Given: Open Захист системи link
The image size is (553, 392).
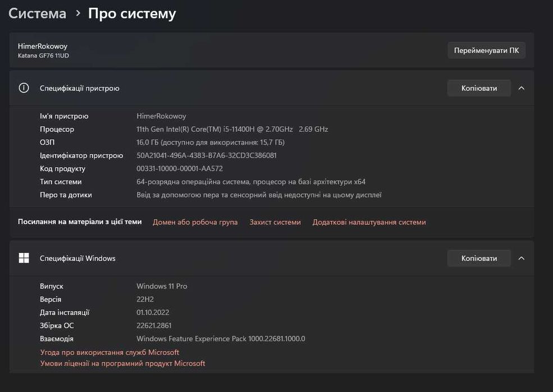Looking at the screenshot, I should pyautogui.click(x=275, y=222).
